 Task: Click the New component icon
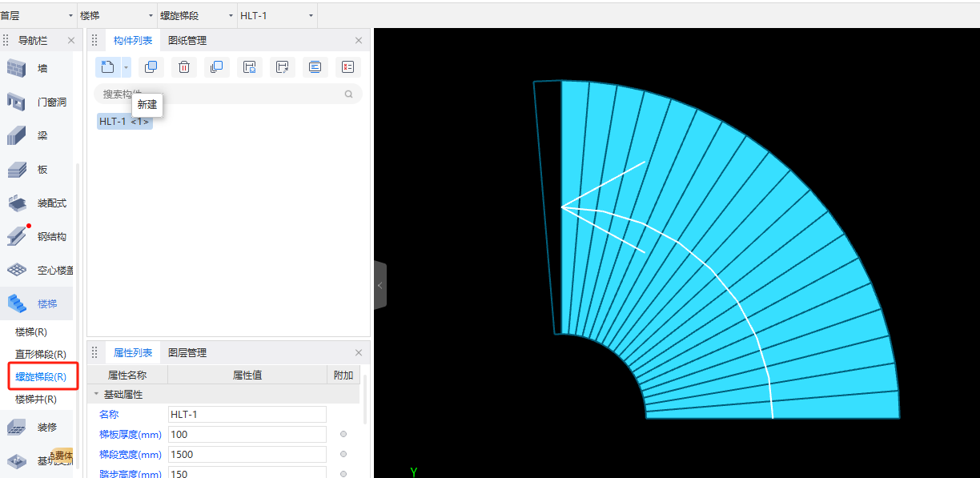tap(107, 67)
